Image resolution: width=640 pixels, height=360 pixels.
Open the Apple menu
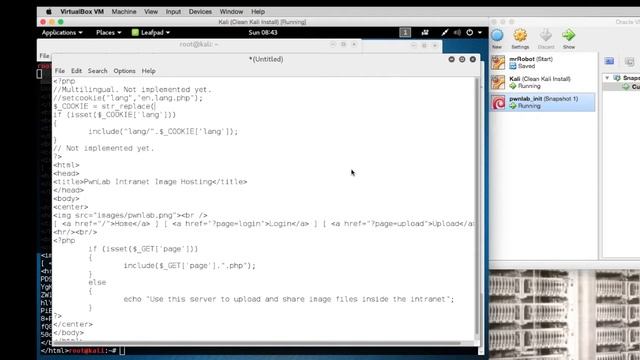(x=49, y=12)
